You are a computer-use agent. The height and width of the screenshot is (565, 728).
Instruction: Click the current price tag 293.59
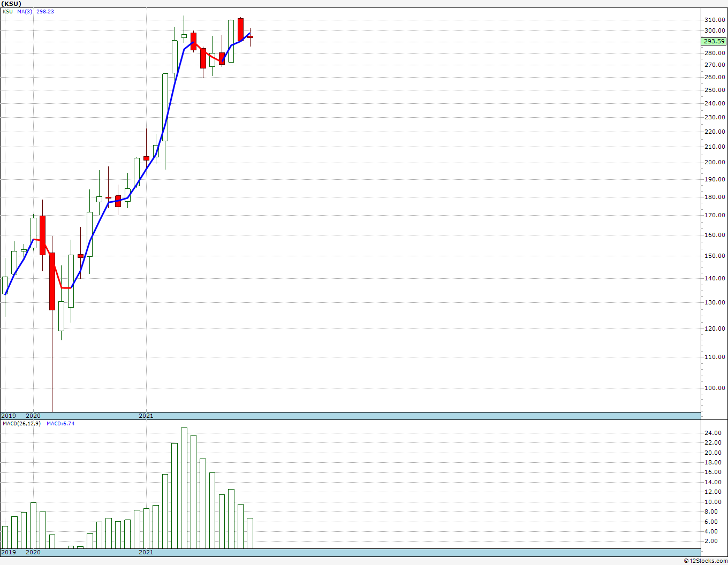click(714, 41)
